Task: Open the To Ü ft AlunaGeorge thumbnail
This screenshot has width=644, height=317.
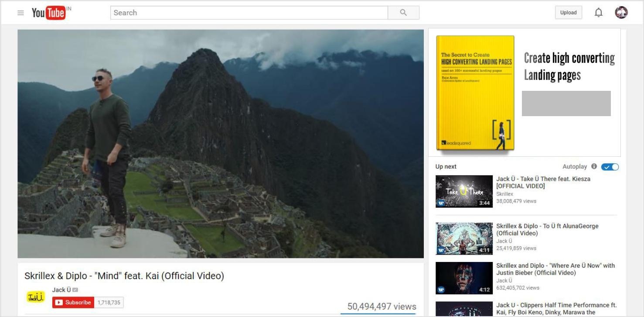Action: pyautogui.click(x=464, y=238)
